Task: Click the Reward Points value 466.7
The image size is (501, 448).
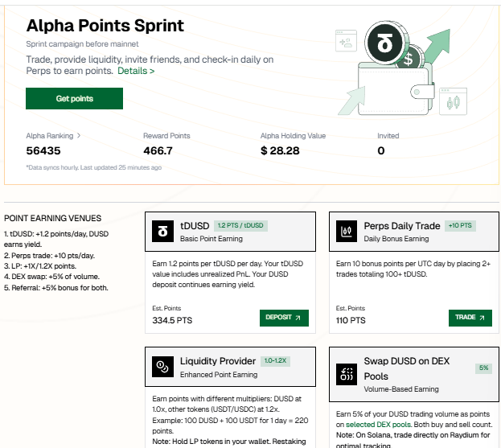Action: coord(158,150)
